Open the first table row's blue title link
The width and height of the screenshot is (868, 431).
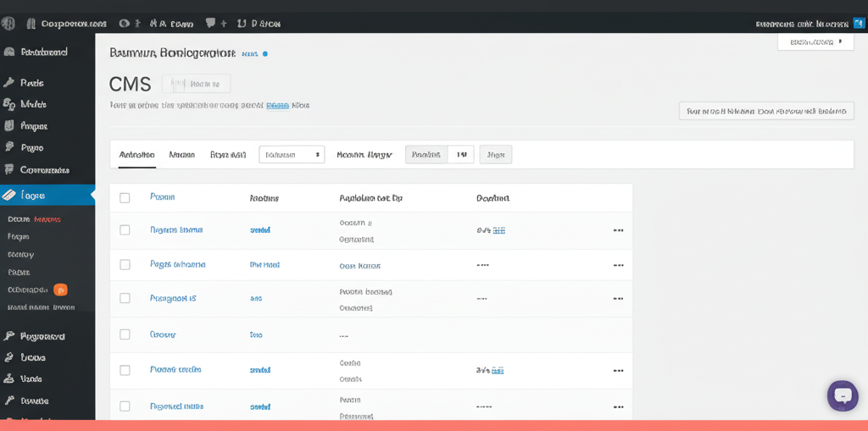click(176, 229)
